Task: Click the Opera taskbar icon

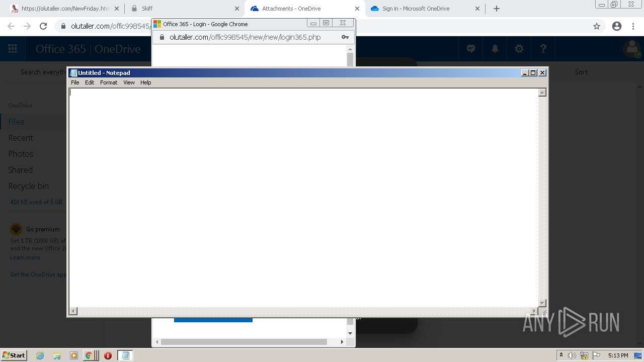Action: (x=108, y=355)
